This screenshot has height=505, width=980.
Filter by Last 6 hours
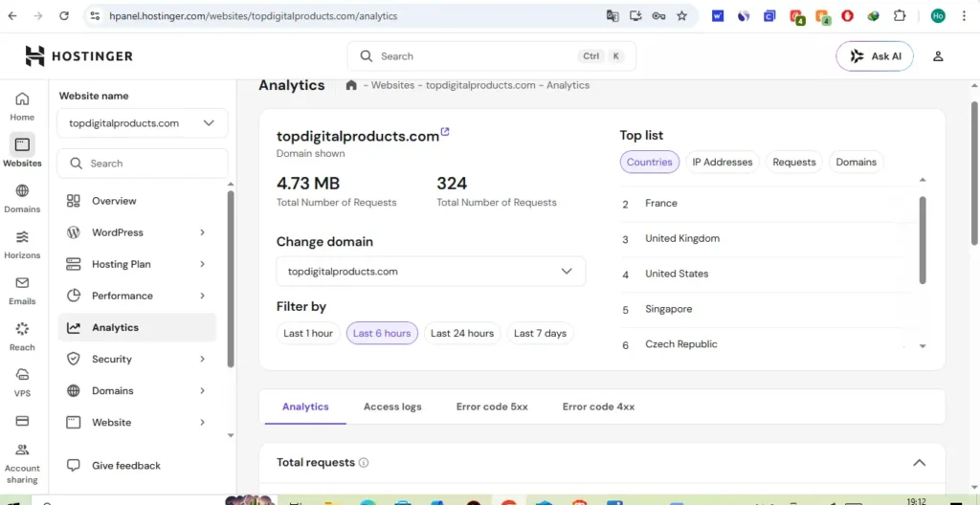click(x=382, y=333)
